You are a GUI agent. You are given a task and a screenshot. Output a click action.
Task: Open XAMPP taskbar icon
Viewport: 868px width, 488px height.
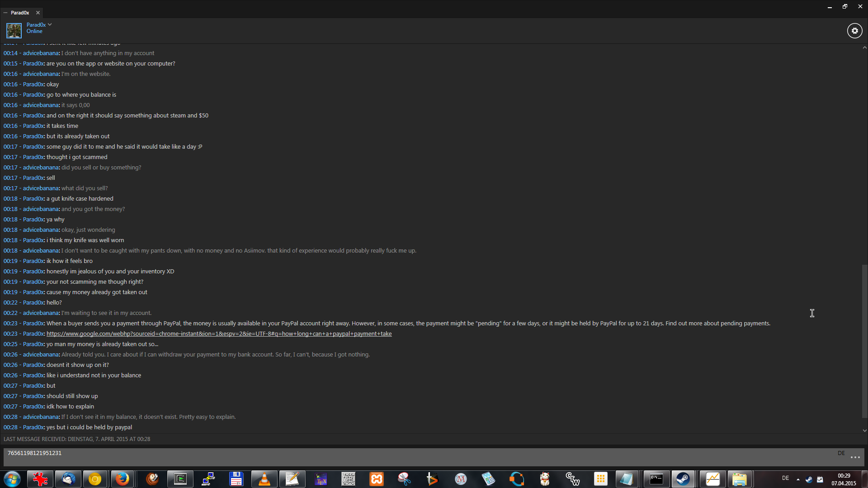tap(376, 479)
